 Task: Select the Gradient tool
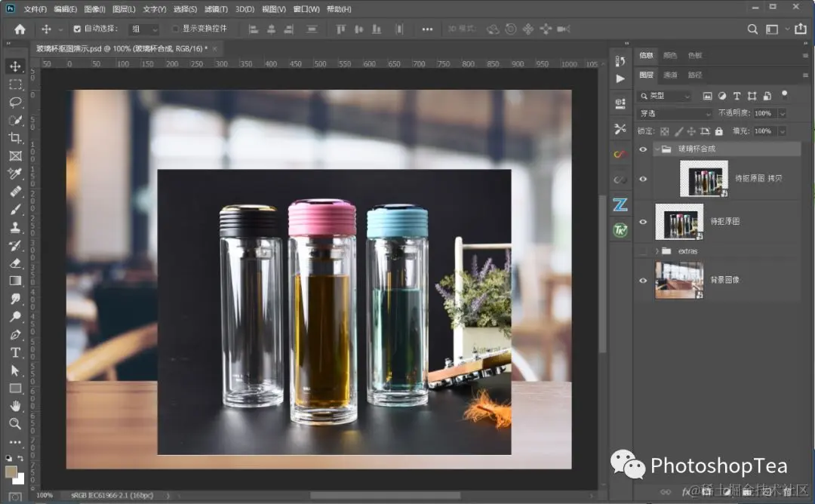pos(15,281)
